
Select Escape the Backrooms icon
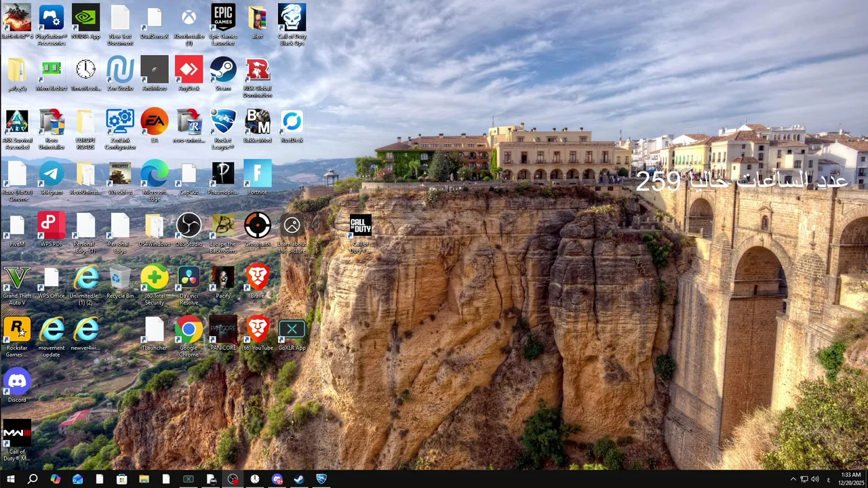click(x=223, y=234)
